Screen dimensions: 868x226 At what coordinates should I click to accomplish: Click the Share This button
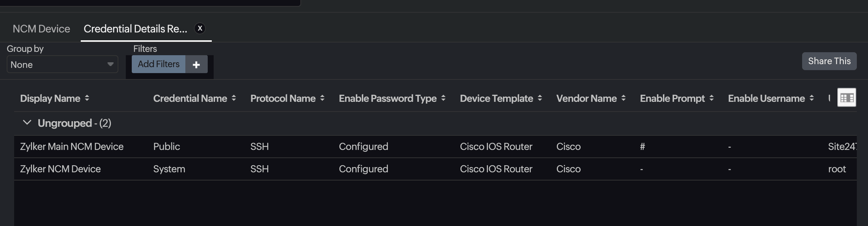coord(829,61)
